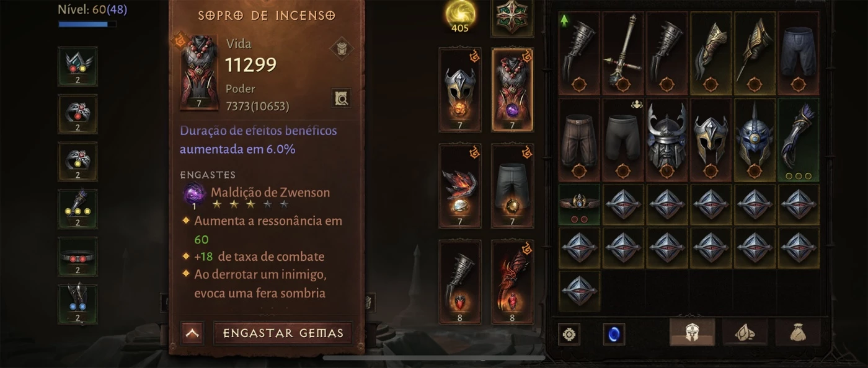
Task: Switch to the pouch bag tab
Action: 797,333
